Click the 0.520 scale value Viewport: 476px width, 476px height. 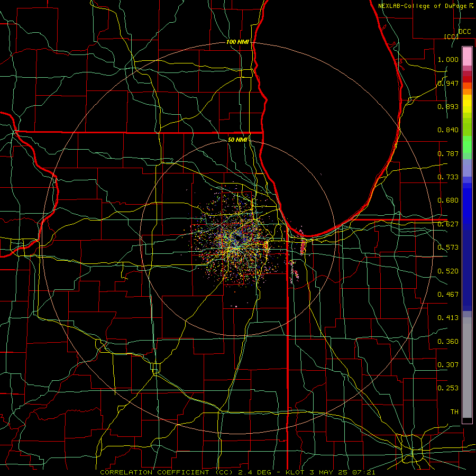(x=448, y=271)
